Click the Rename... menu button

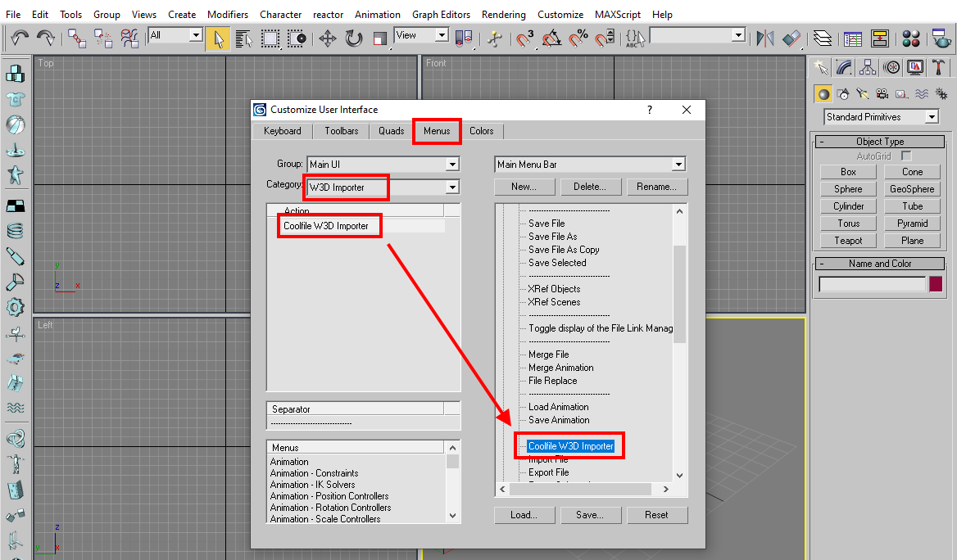click(657, 187)
